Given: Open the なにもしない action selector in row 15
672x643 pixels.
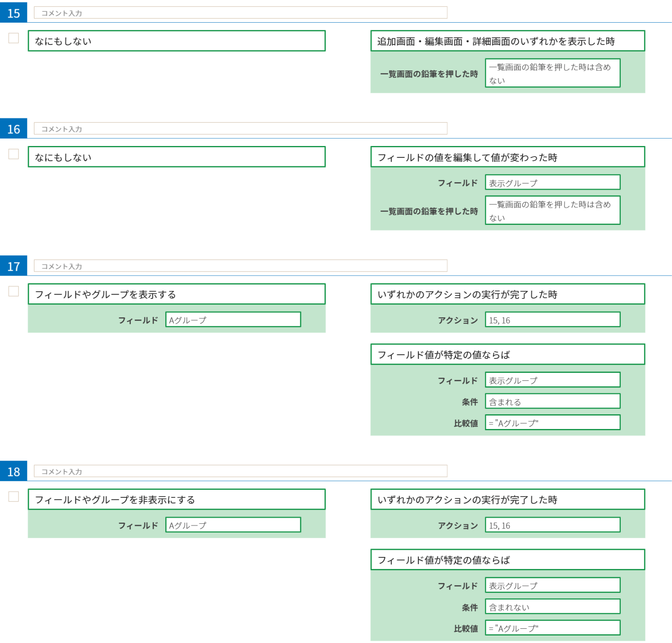Looking at the screenshot, I should pos(176,41).
